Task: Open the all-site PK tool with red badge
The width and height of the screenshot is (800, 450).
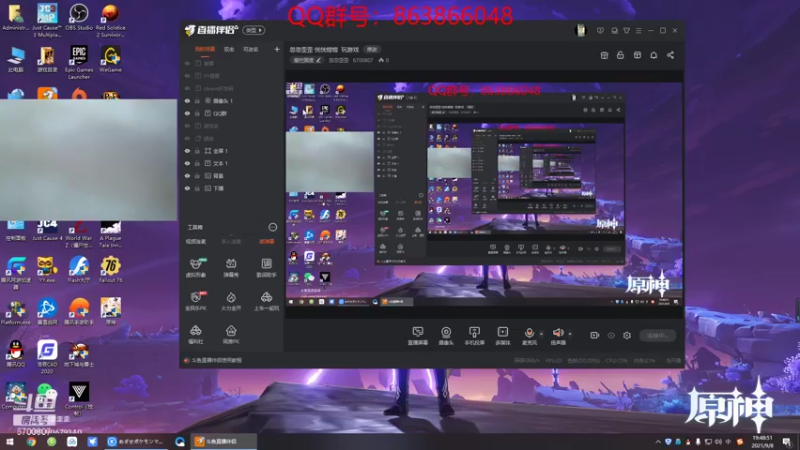Action: (x=195, y=301)
